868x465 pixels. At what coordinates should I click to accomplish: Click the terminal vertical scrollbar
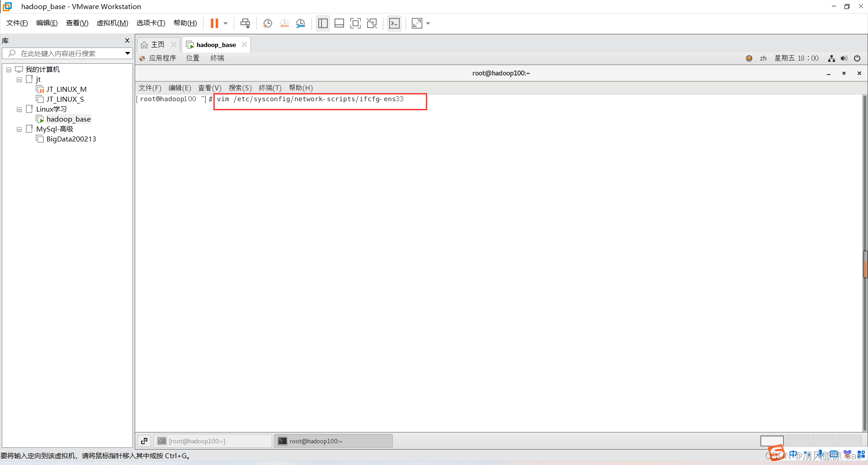(865, 263)
